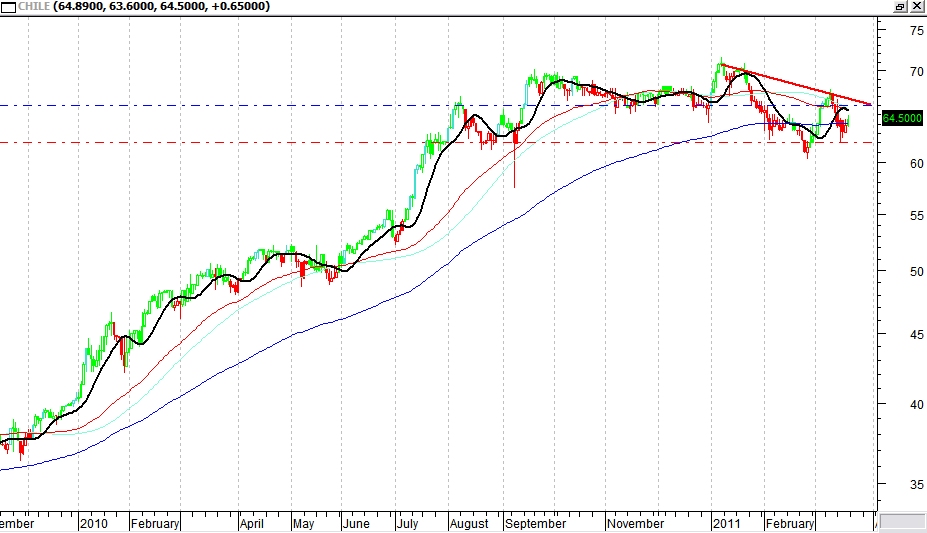Click the 45 price axis label
This screenshot has height=533, width=927.
[916, 335]
